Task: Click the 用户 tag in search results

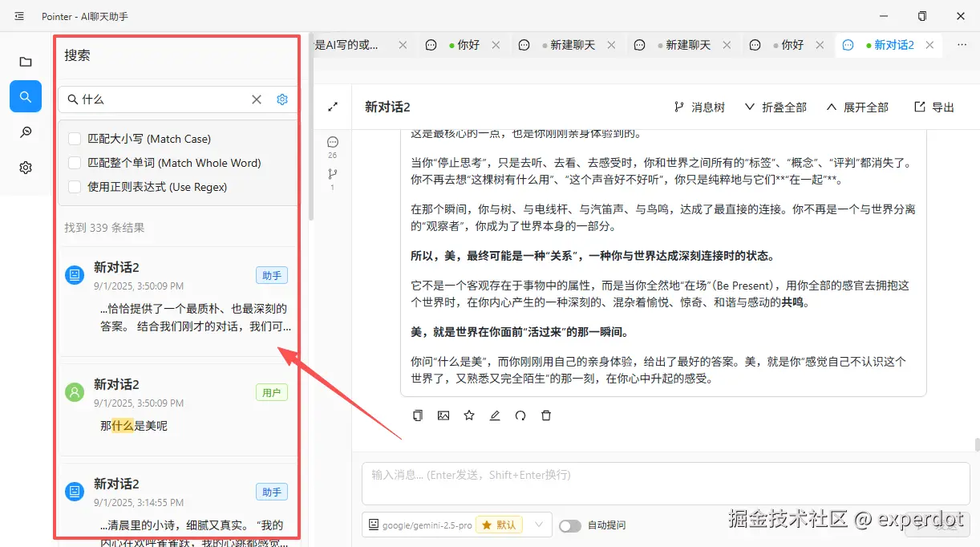Action: (x=272, y=392)
